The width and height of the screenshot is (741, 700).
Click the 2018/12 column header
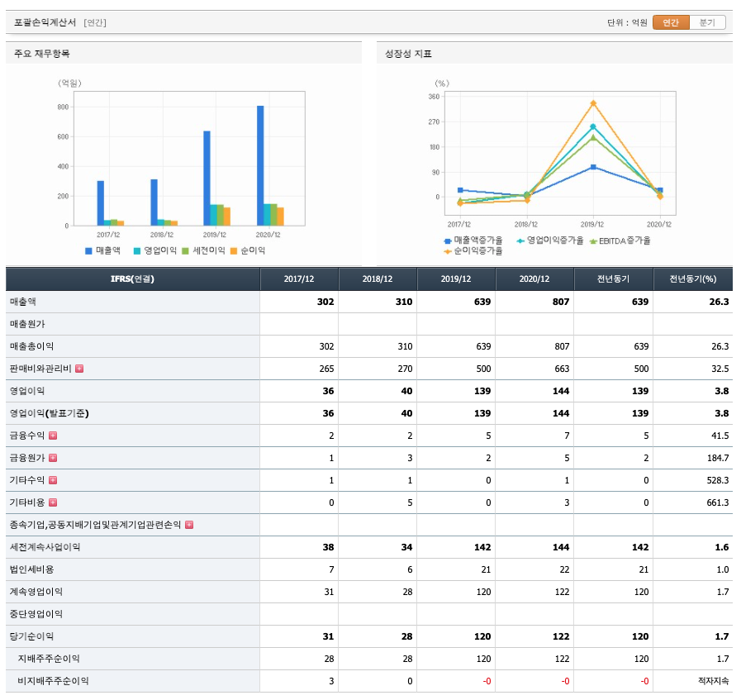(x=378, y=279)
